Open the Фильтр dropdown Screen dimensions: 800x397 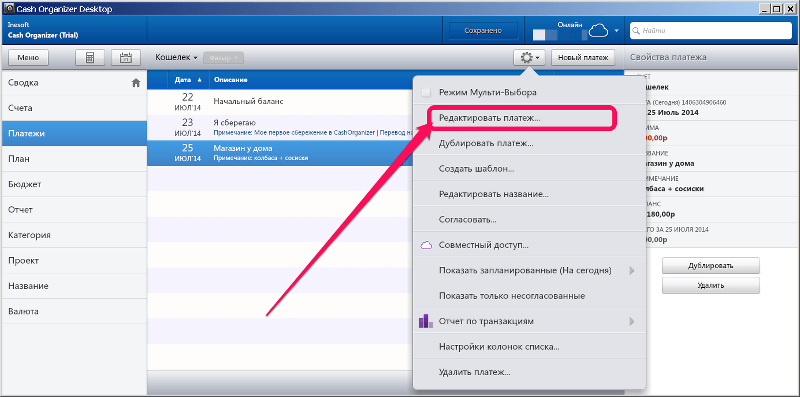tap(223, 58)
